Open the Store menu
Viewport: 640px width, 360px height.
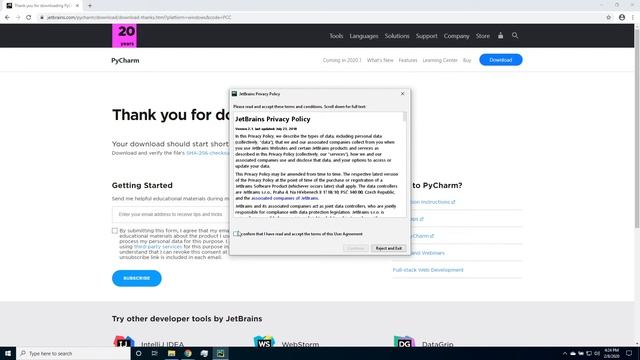[482, 36]
